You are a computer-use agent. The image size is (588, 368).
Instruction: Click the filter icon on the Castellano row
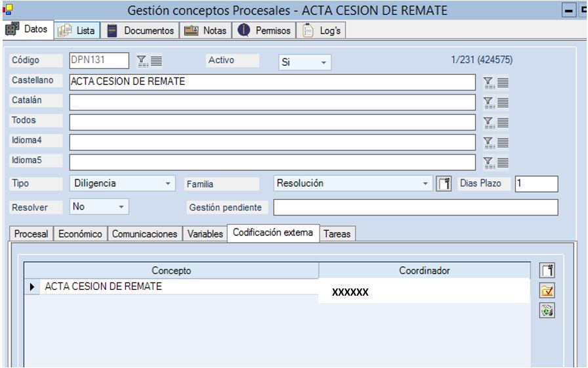pyautogui.click(x=488, y=82)
